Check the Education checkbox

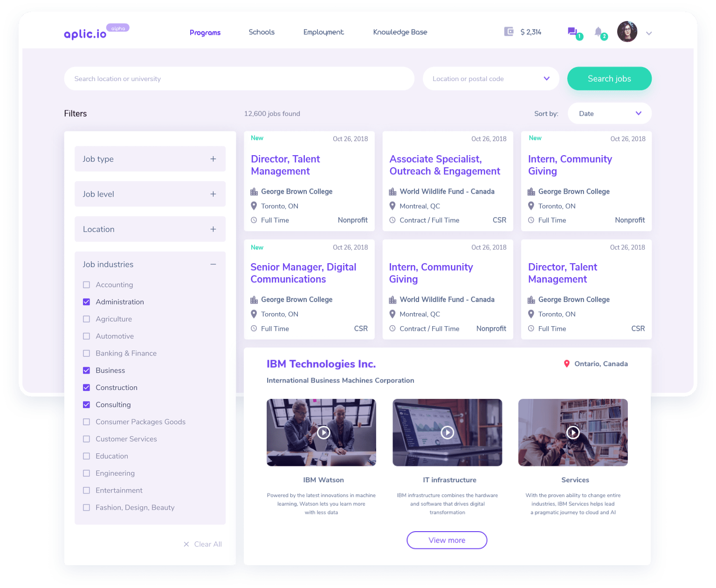pyautogui.click(x=86, y=456)
